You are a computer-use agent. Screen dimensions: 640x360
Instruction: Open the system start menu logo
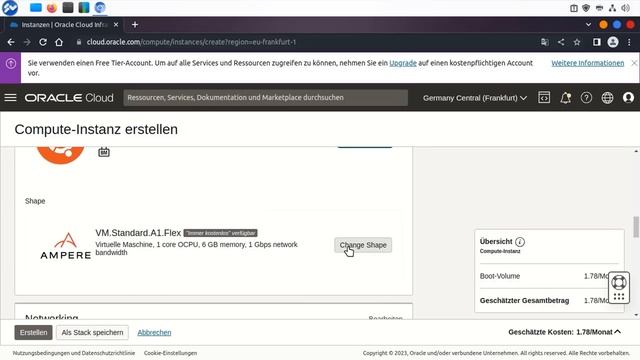[x=10, y=7]
